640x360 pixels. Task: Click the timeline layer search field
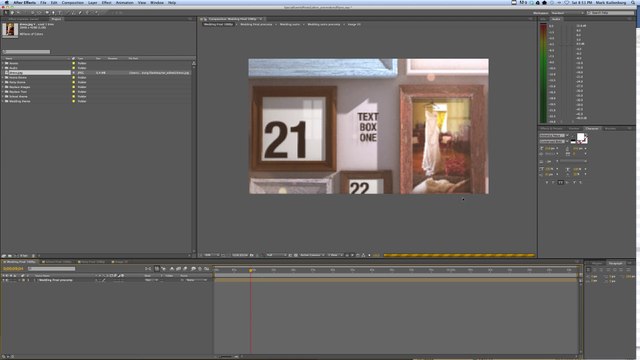coord(51,269)
